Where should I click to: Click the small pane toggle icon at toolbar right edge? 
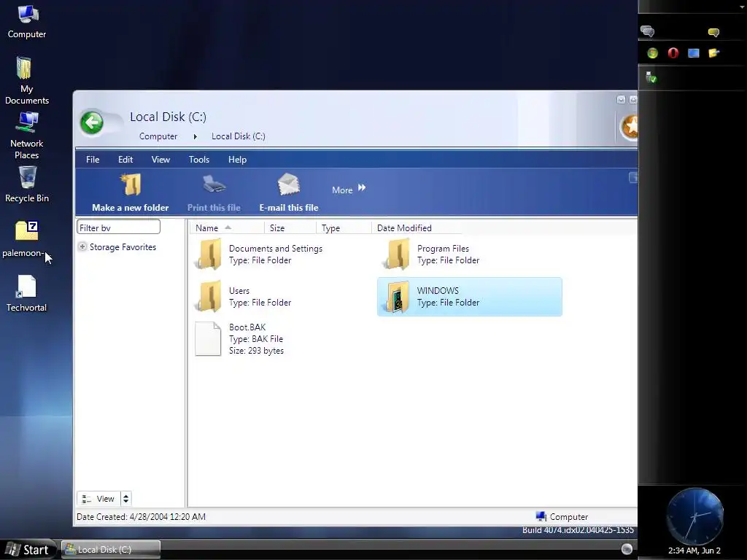633,178
